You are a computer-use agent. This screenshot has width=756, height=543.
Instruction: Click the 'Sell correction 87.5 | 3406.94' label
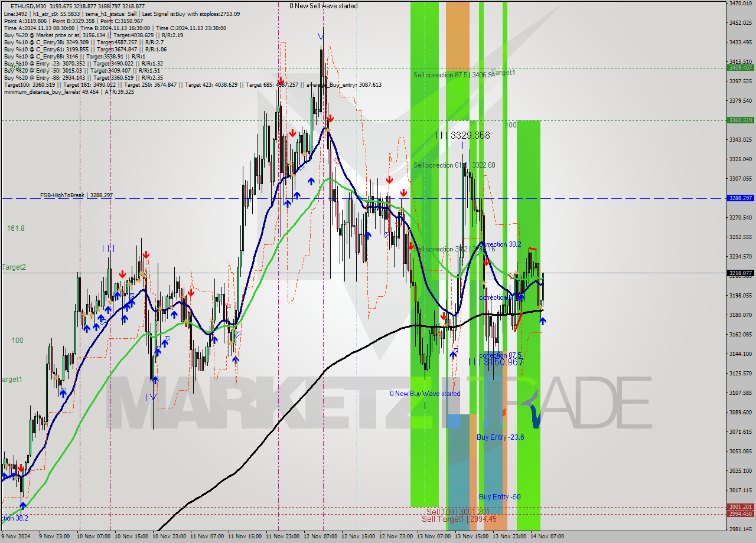454,75
